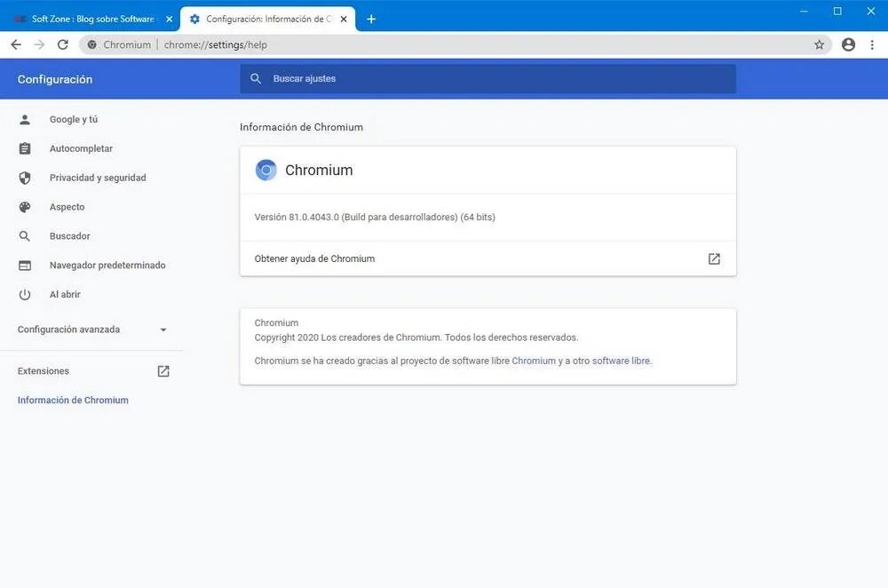The width and height of the screenshot is (888, 588).
Task: Click the palette icon beside Aspecto
Action: (x=25, y=207)
